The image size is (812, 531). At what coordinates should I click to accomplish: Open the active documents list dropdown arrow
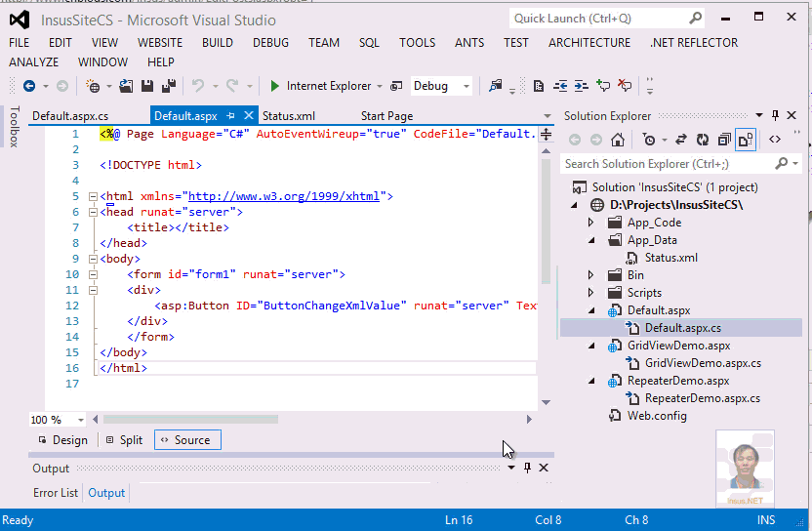[x=548, y=116]
